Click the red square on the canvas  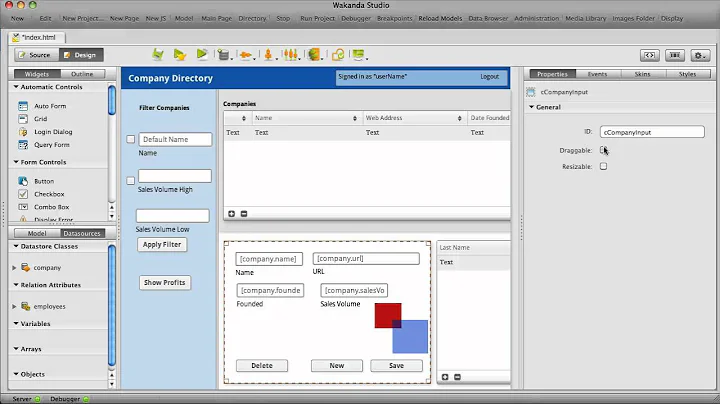pyautogui.click(x=386, y=314)
